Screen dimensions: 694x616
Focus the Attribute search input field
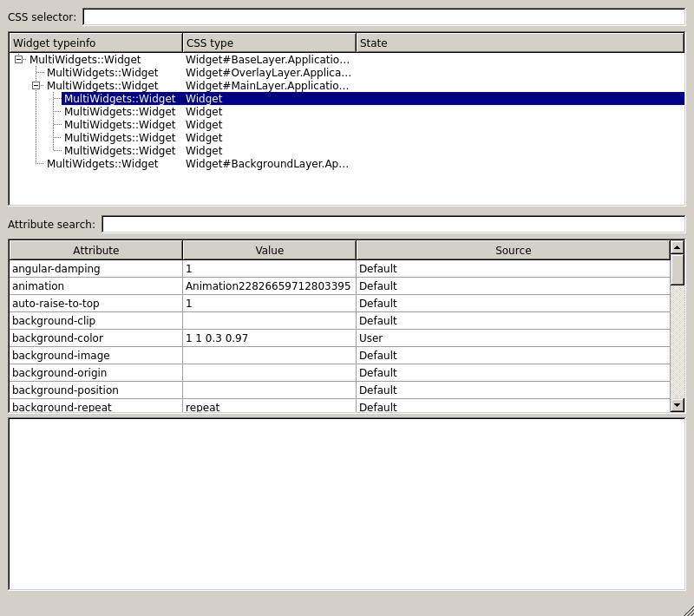394,225
